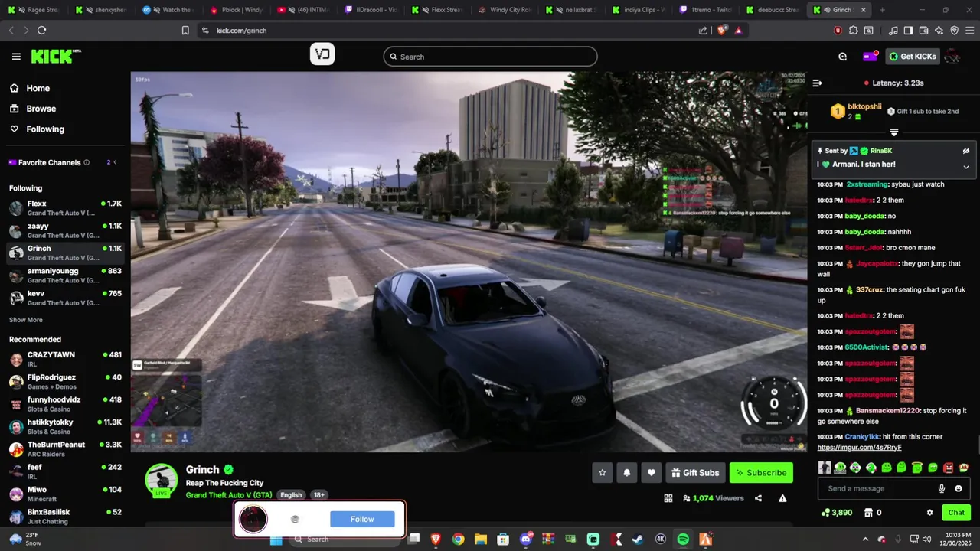Click the English language tag

point(291,495)
